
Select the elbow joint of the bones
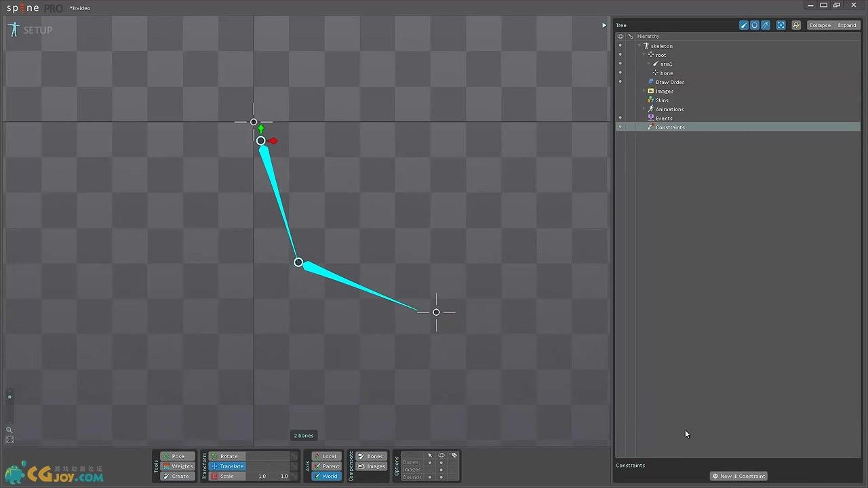click(298, 262)
